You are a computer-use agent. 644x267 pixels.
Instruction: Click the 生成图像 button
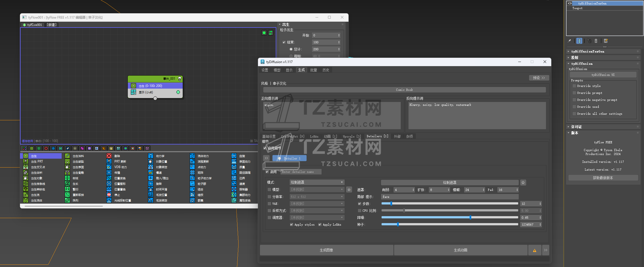pyautogui.click(x=326, y=250)
